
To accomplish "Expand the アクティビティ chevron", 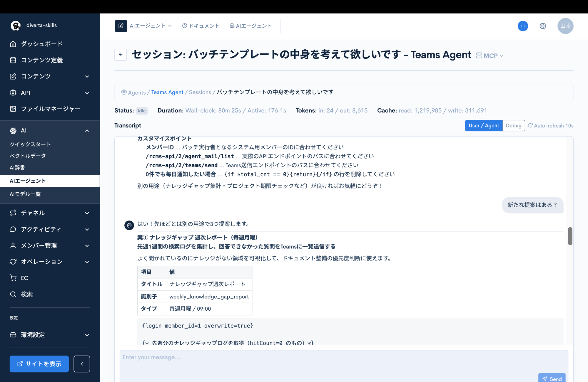I will pos(87,229).
